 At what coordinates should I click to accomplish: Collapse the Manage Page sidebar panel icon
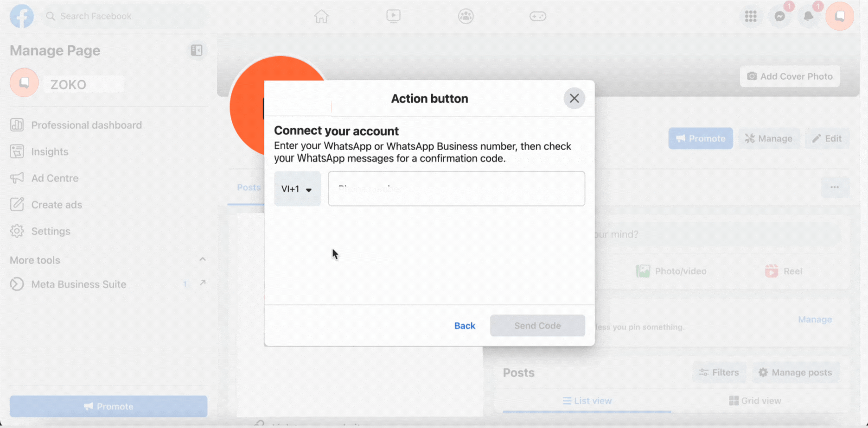pyautogui.click(x=197, y=50)
